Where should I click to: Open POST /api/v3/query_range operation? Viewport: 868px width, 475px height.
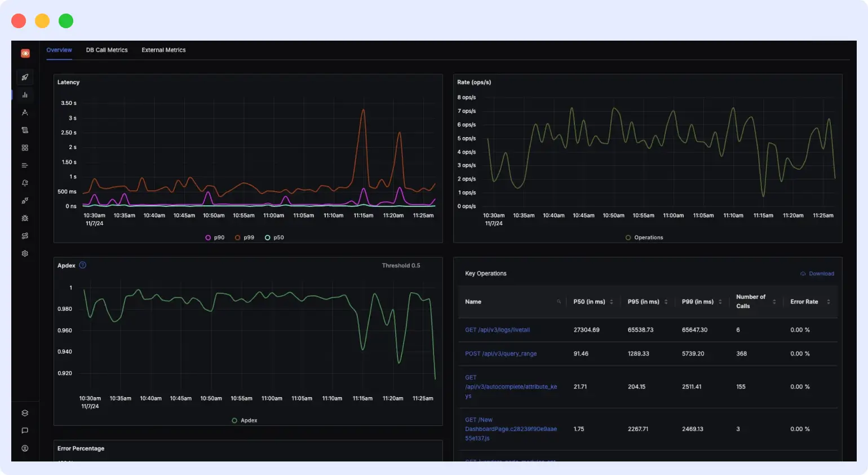501,354
